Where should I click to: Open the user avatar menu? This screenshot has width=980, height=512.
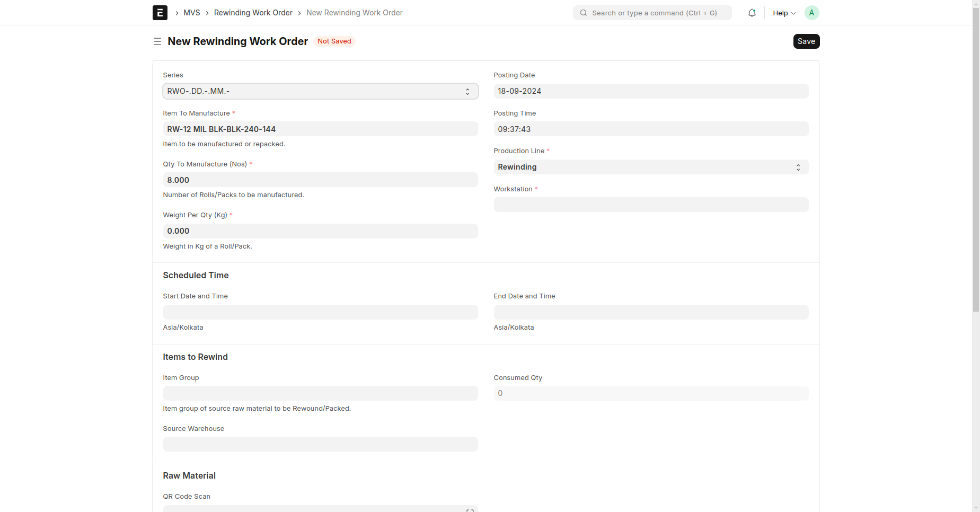[811, 13]
